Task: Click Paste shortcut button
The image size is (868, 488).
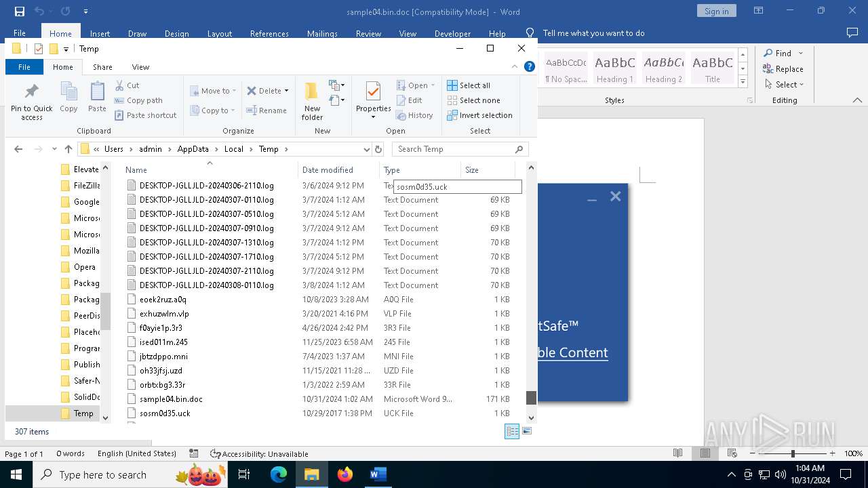Action: point(145,115)
